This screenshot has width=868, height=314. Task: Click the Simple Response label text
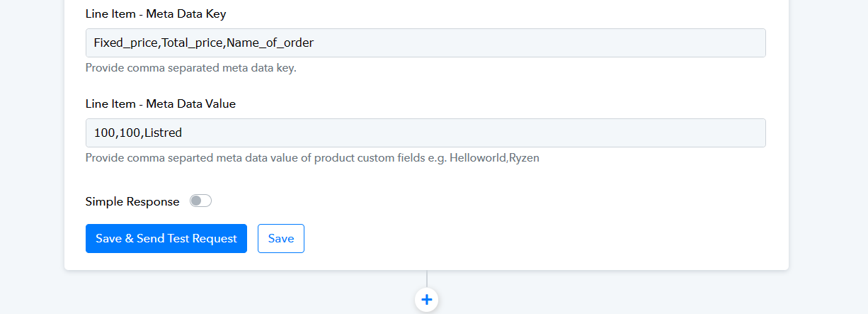coord(132,201)
